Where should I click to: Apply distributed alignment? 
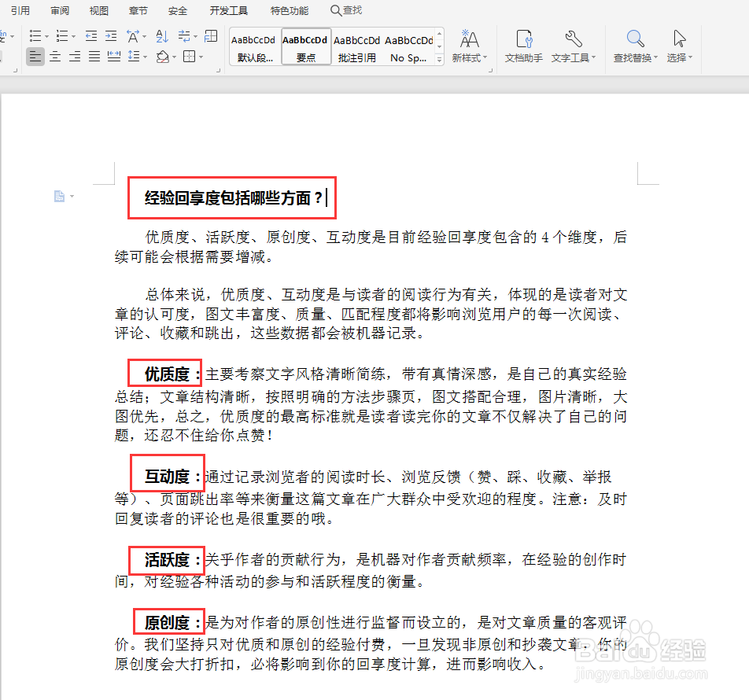click(x=113, y=57)
